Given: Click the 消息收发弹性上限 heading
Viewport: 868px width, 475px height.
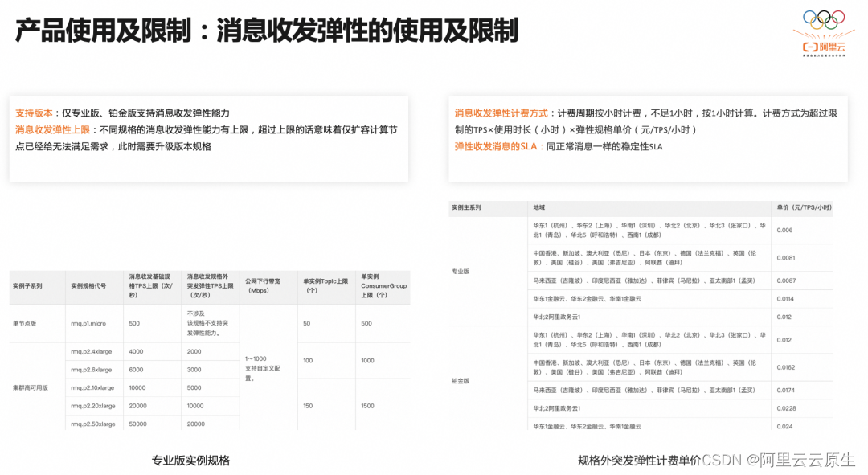Looking at the screenshot, I should point(52,128).
